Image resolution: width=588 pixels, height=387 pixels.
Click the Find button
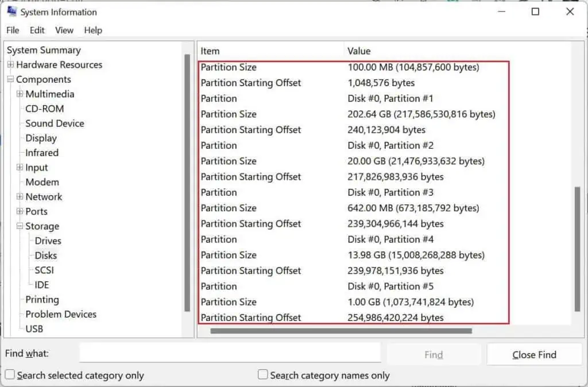434,354
